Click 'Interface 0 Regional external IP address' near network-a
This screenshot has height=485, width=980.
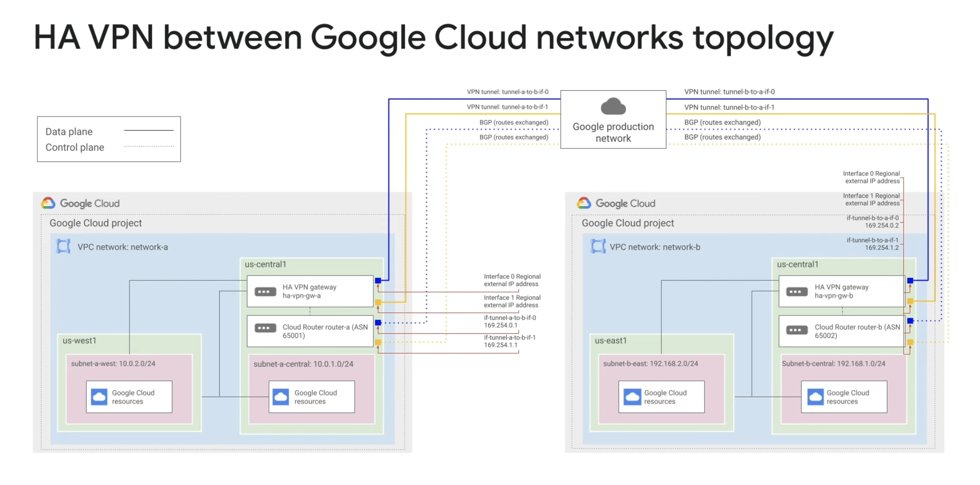pyautogui.click(x=512, y=280)
